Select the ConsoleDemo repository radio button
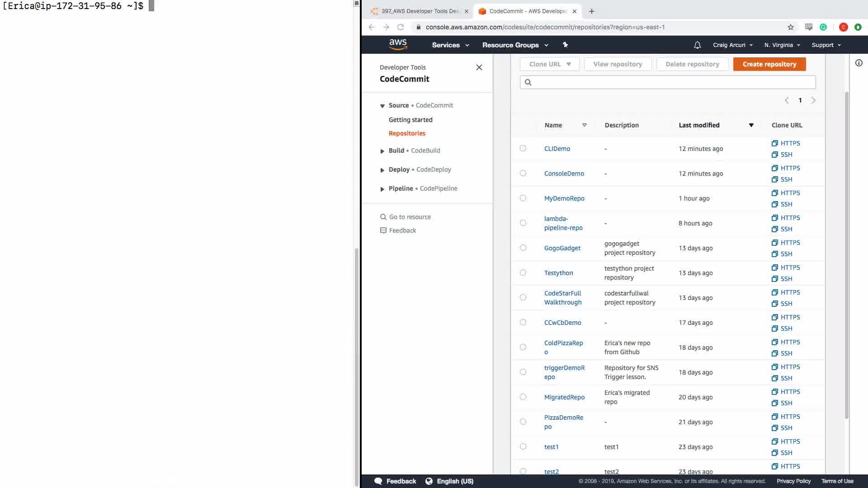868x488 pixels. coord(523,173)
